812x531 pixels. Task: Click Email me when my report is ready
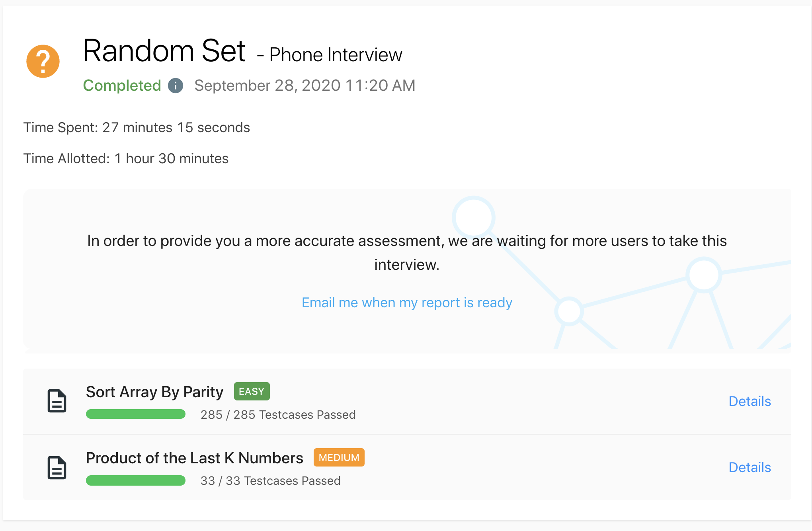point(407,303)
